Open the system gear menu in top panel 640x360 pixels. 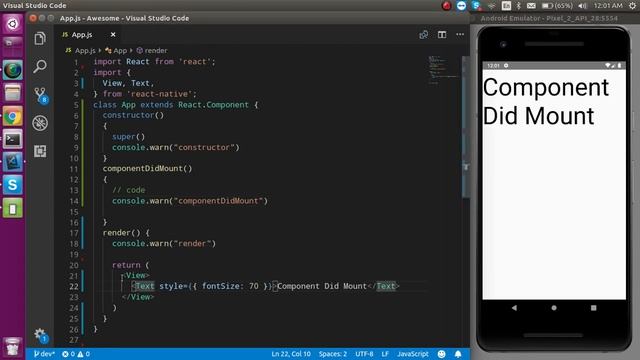(632, 6)
